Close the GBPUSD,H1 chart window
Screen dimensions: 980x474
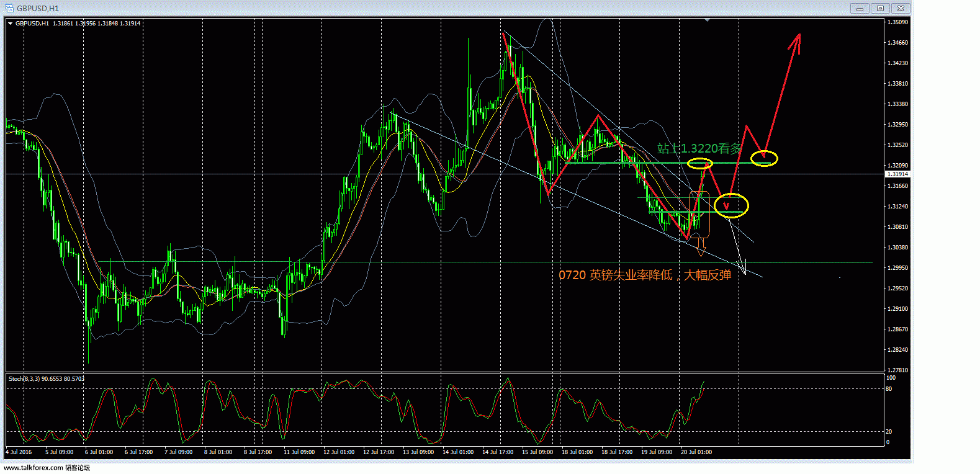[901, 8]
